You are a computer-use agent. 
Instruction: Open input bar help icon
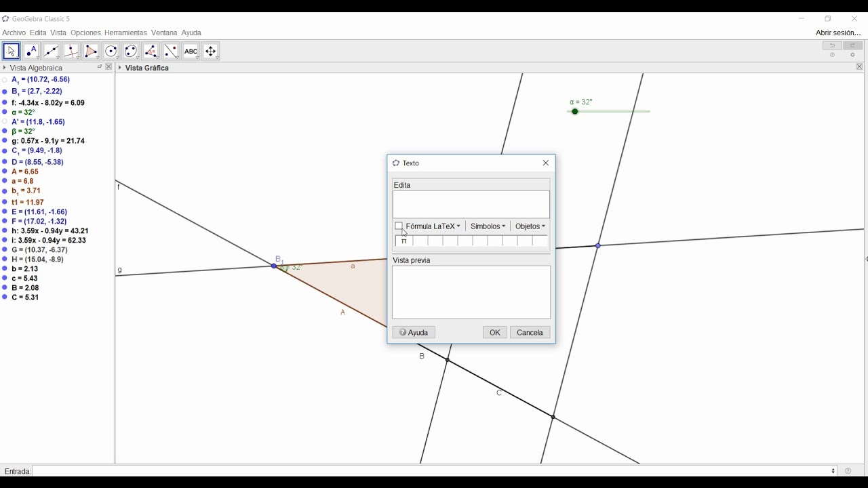point(848,471)
